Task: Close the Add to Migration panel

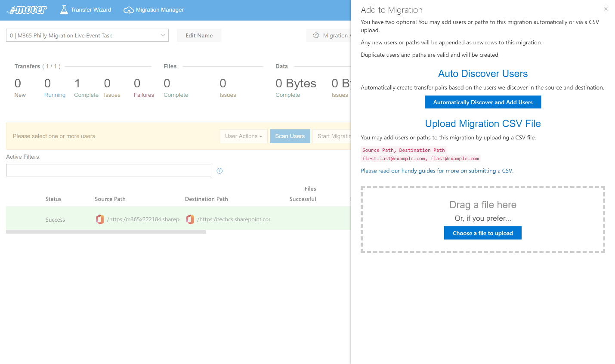Action: 606,9
